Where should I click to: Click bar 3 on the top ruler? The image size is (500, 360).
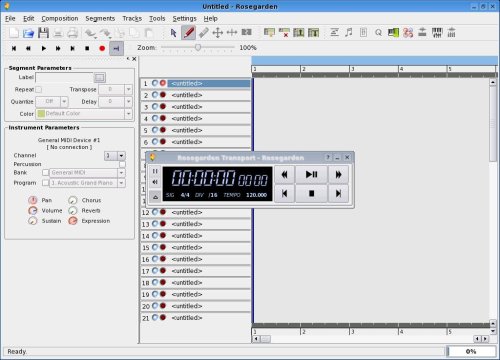(352, 69)
